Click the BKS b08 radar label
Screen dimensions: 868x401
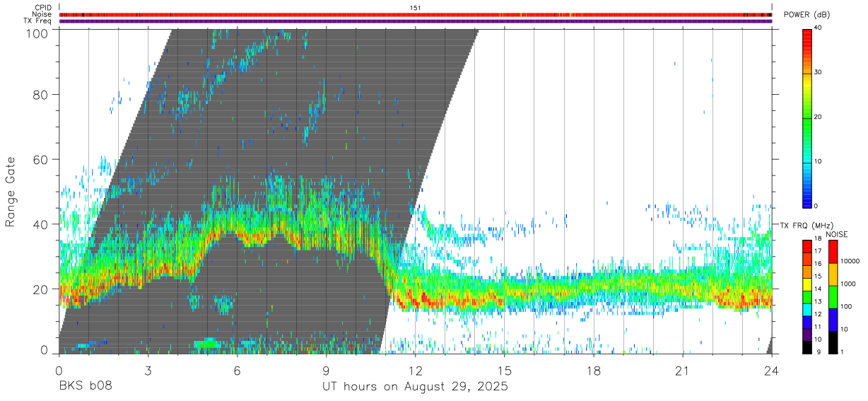85,387
